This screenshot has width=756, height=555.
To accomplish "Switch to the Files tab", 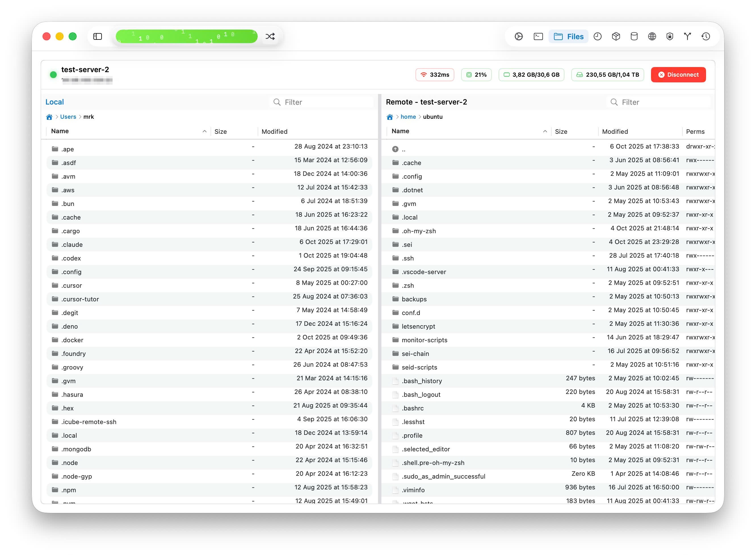I will click(568, 36).
